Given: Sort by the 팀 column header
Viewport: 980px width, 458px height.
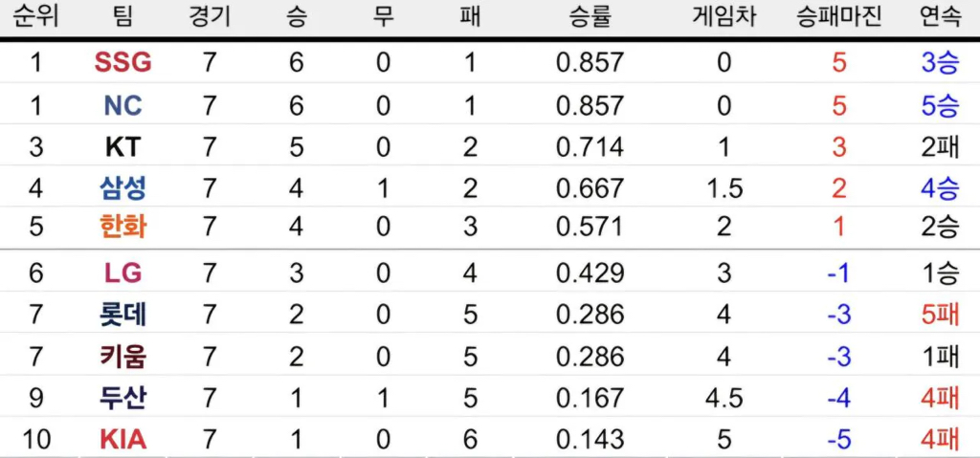Looking at the screenshot, I should point(122,16).
